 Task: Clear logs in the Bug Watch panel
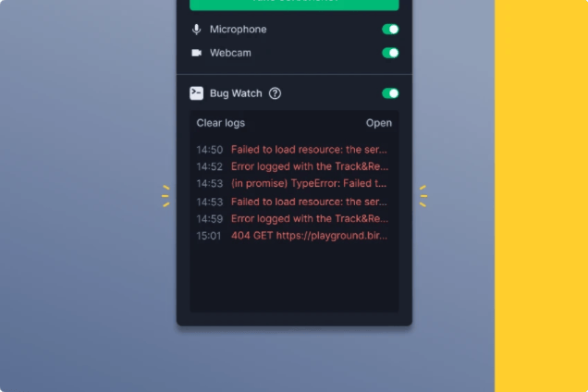point(220,123)
